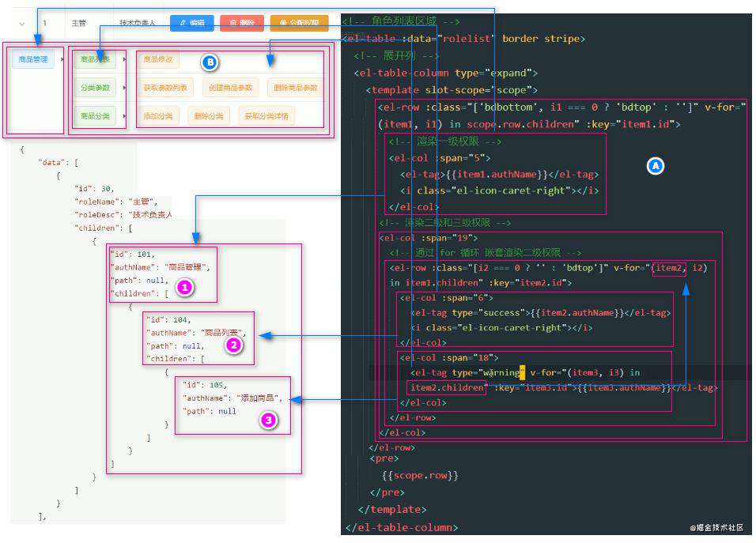
Task: Click code line el-col :span="6"
Action: click(x=447, y=298)
